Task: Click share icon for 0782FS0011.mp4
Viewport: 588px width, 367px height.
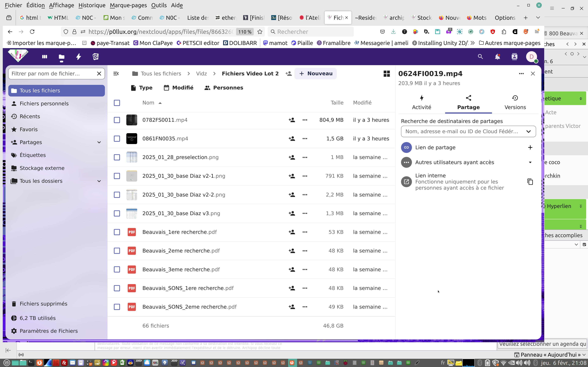Action: click(x=292, y=120)
